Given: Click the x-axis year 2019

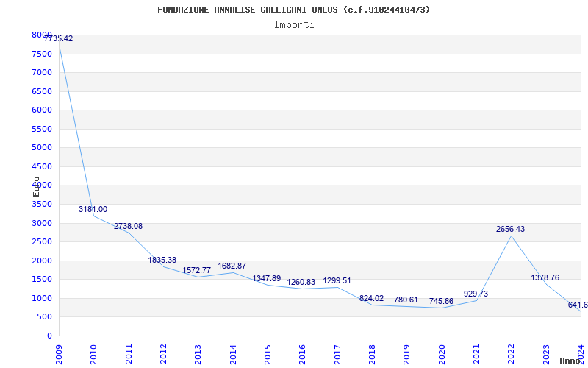Looking at the screenshot, I should tap(407, 355).
